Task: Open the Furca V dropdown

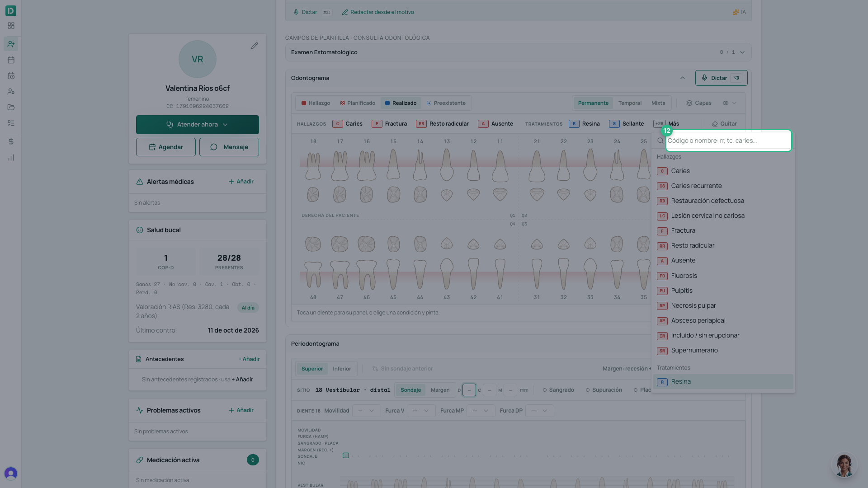Action: [421, 411]
